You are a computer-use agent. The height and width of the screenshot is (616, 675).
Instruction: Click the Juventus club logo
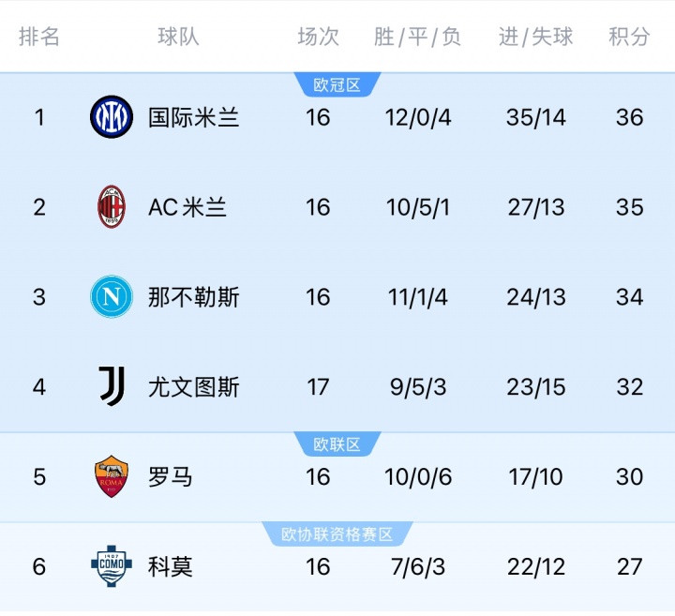coord(112,386)
